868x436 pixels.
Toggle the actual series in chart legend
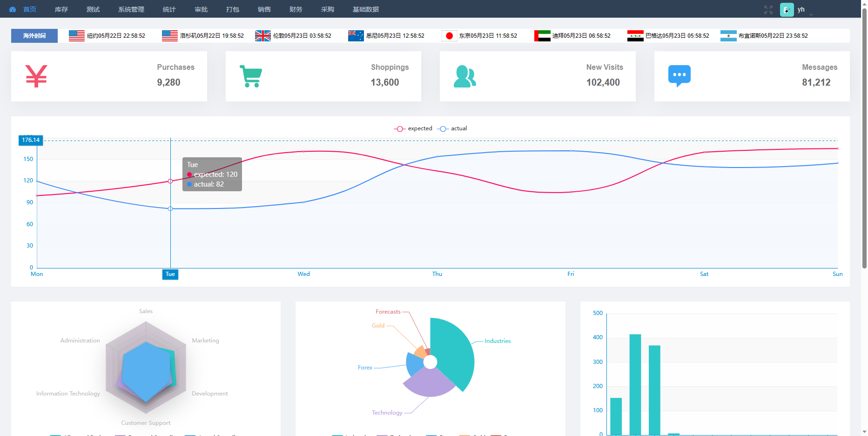click(x=452, y=128)
